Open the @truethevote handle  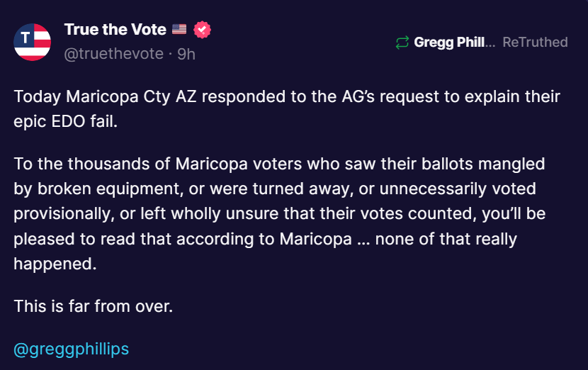pos(113,54)
